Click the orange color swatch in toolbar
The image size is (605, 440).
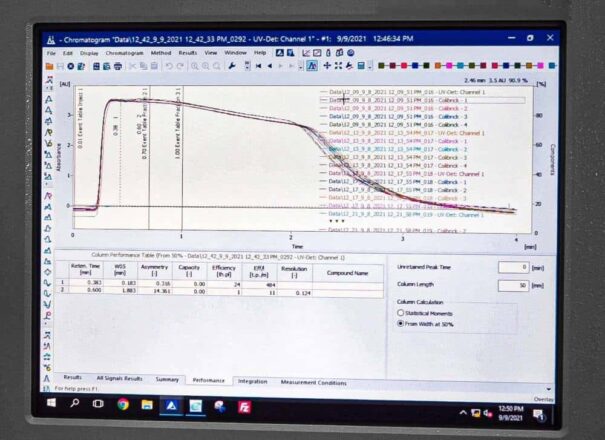click(x=438, y=66)
